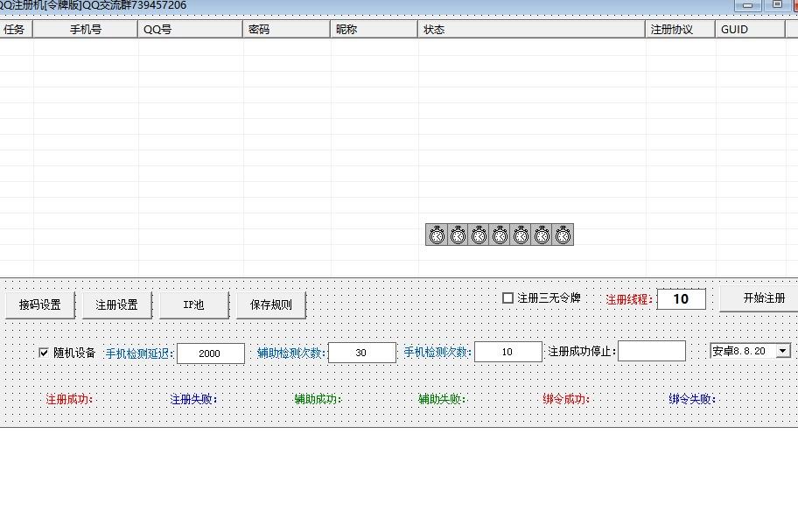Click the third stopwatch timer icon
This screenshot has height=532, width=798.
[479, 234]
